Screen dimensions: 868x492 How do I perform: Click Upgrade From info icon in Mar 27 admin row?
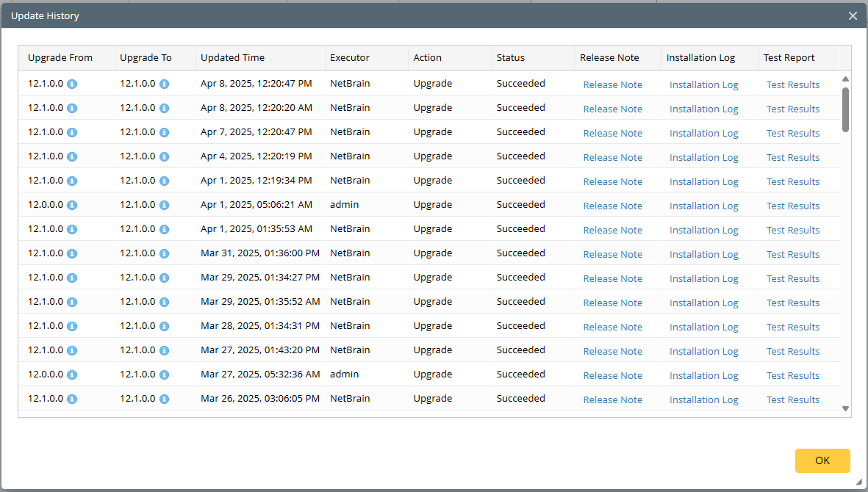tap(72, 375)
